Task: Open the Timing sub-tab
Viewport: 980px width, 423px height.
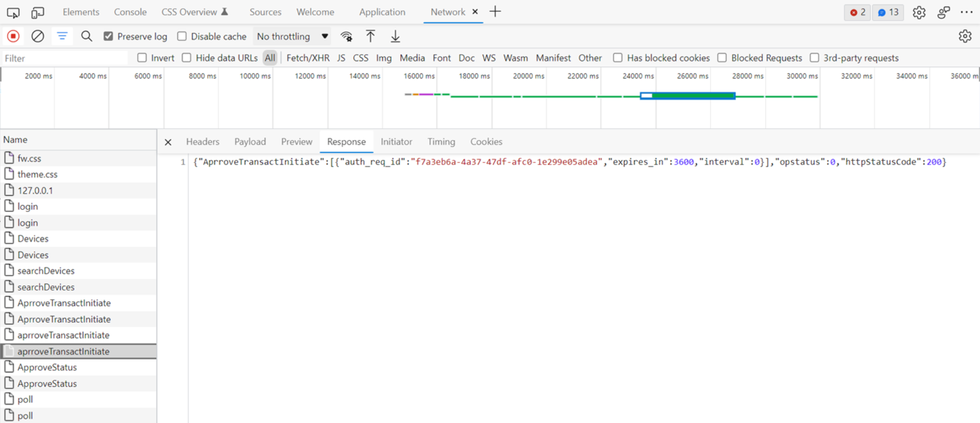Action: (x=441, y=142)
